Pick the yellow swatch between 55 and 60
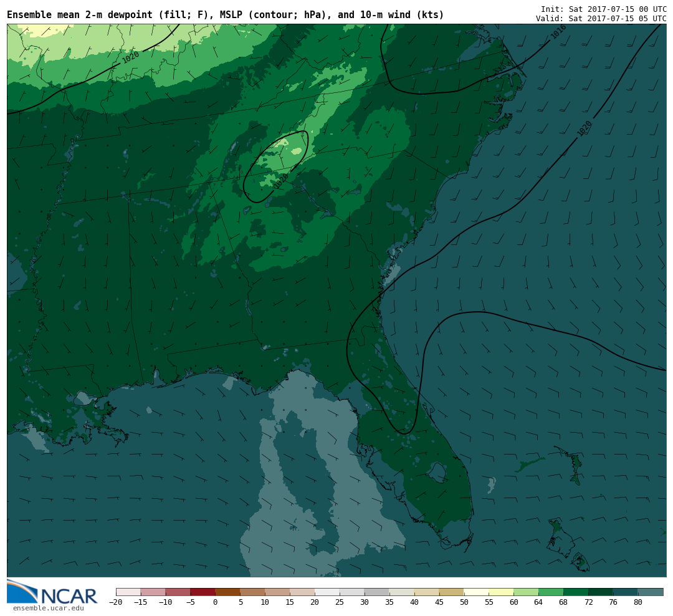The height and width of the screenshot is (616, 673). (501, 592)
